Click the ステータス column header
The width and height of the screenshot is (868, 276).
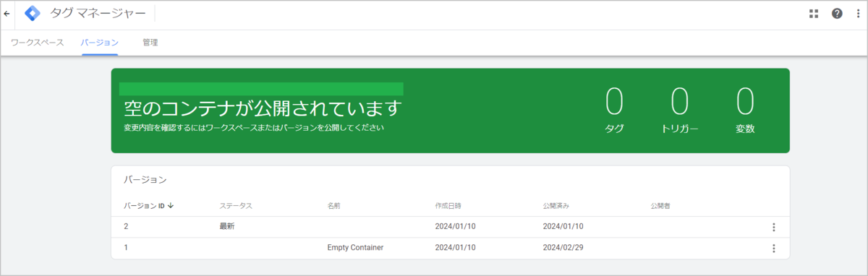[x=236, y=206]
